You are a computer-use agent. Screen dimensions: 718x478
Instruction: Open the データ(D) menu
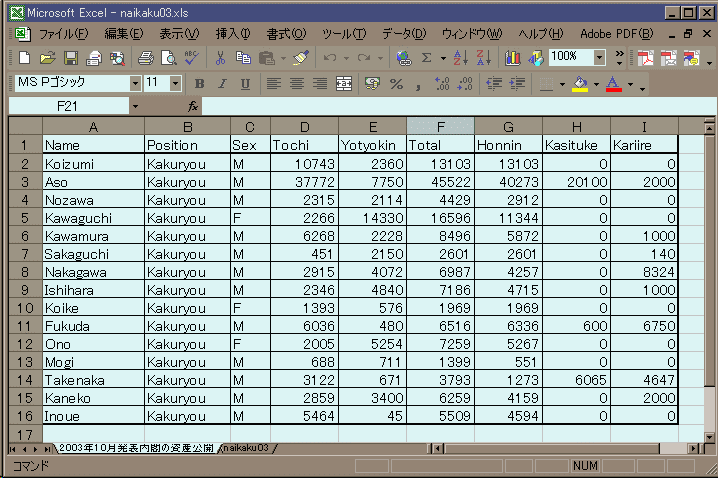click(x=403, y=33)
